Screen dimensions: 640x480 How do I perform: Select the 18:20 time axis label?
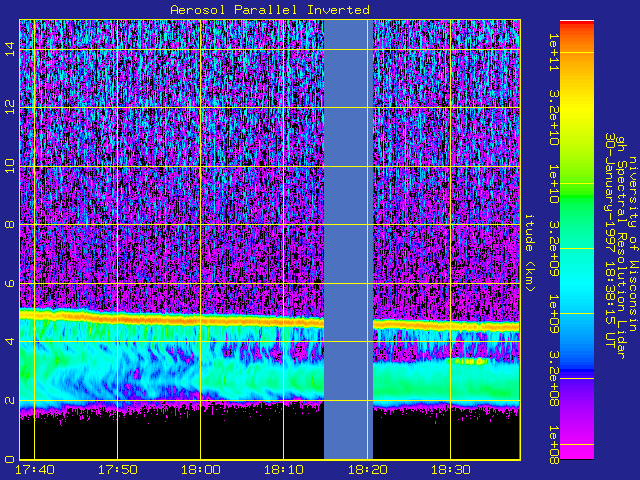367,469
